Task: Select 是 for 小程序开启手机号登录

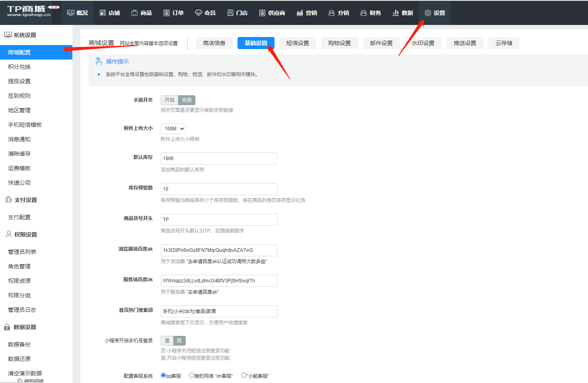Action: [167, 341]
